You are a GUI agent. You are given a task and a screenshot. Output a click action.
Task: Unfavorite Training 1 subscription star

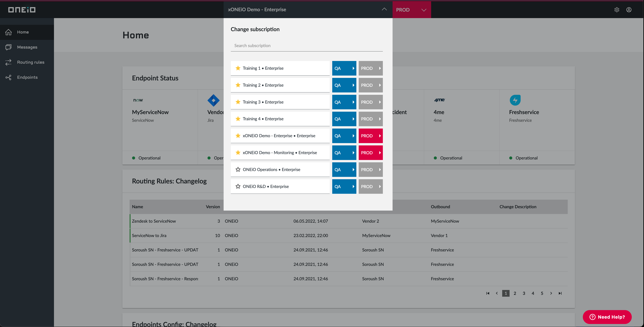(x=238, y=68)
